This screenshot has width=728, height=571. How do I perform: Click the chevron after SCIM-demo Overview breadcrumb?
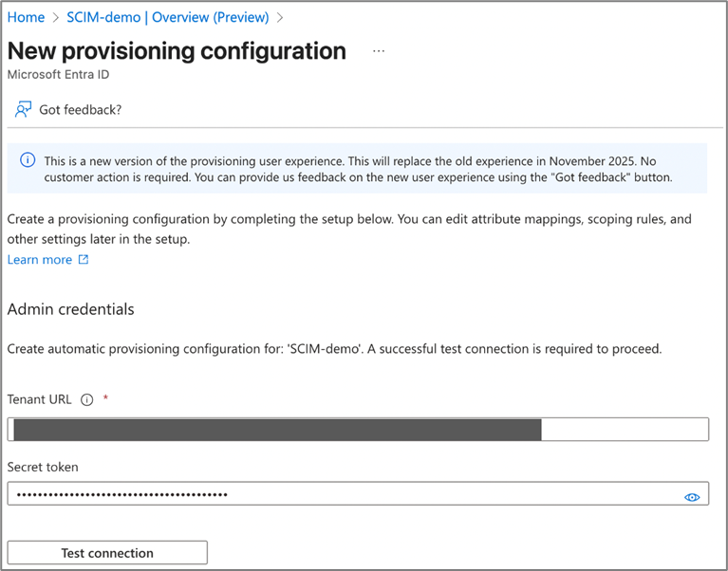coord(280,17)
